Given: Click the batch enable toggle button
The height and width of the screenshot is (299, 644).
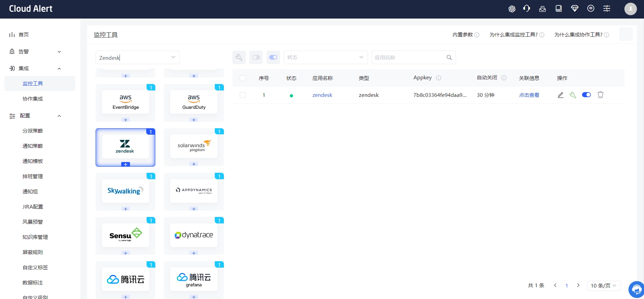Looking at the screenshot, I should (x=273, y=57).
